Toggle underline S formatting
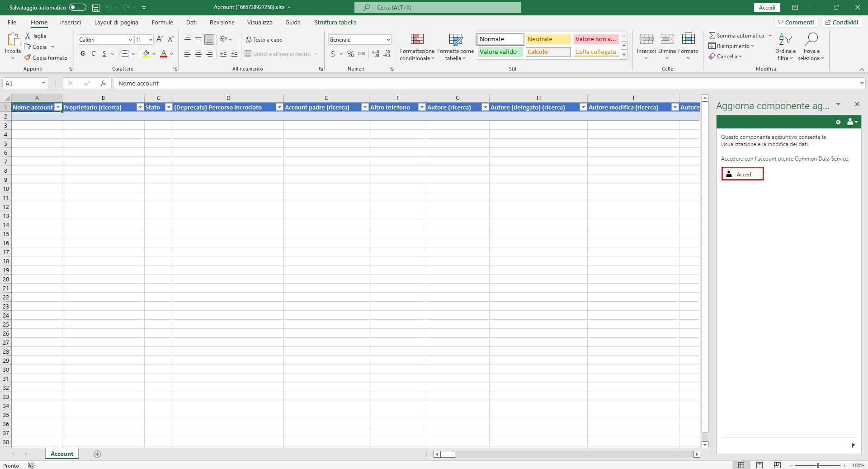The height and width of the screenshot is (469, 868). click(104, 54)
